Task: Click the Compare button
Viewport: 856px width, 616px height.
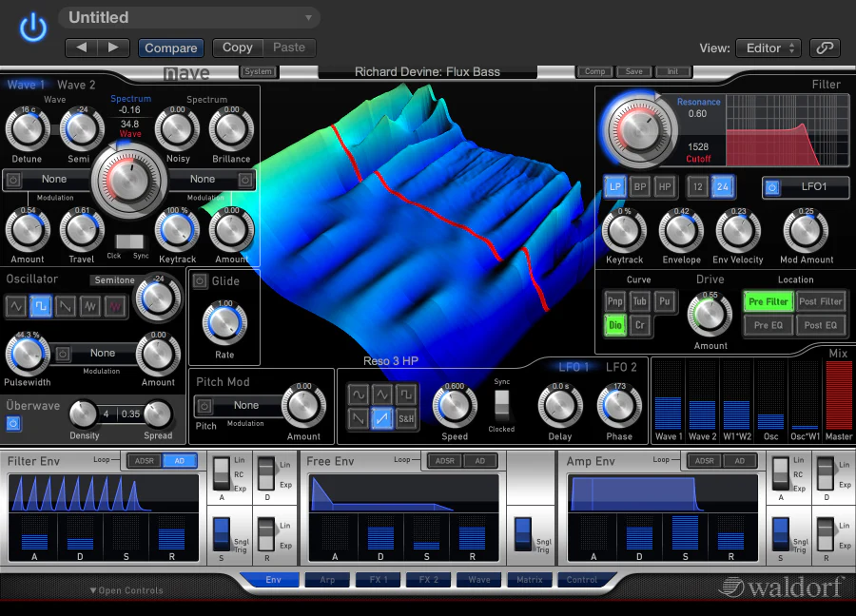Action: [x=171, y=48]
